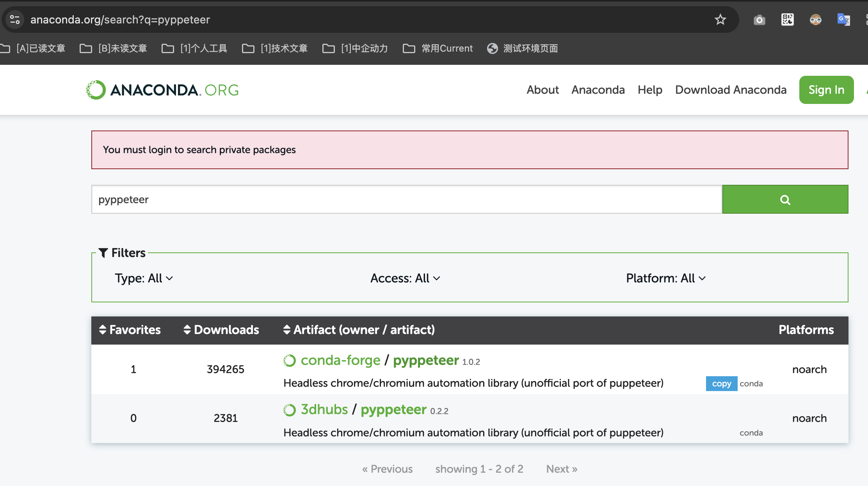Focus the pyppeteer search field
This screenshot has height=486, width=868.
(x=407, y=200)
